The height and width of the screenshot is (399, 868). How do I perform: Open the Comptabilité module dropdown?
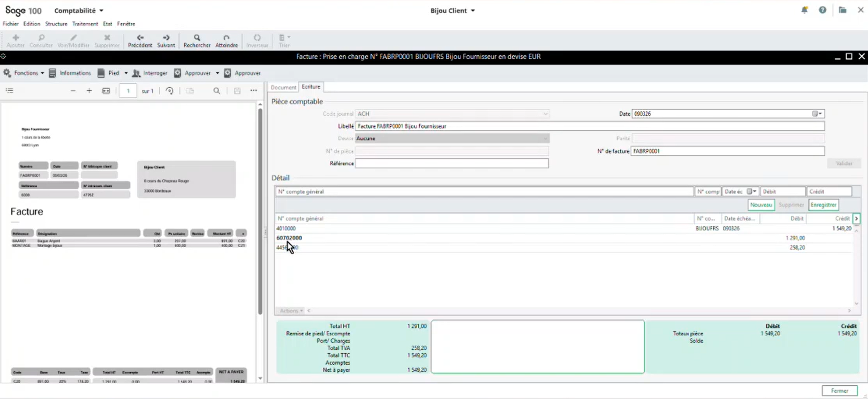click(79, 10)
